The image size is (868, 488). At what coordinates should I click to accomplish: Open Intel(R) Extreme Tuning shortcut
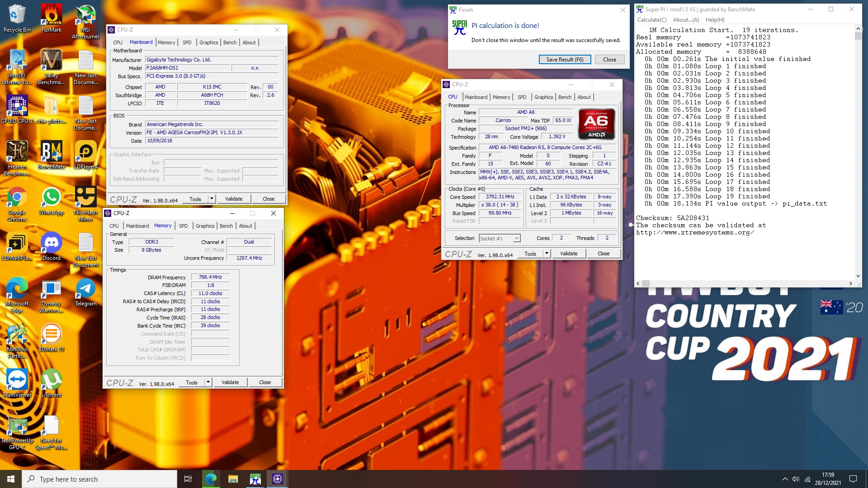point(17,67)
